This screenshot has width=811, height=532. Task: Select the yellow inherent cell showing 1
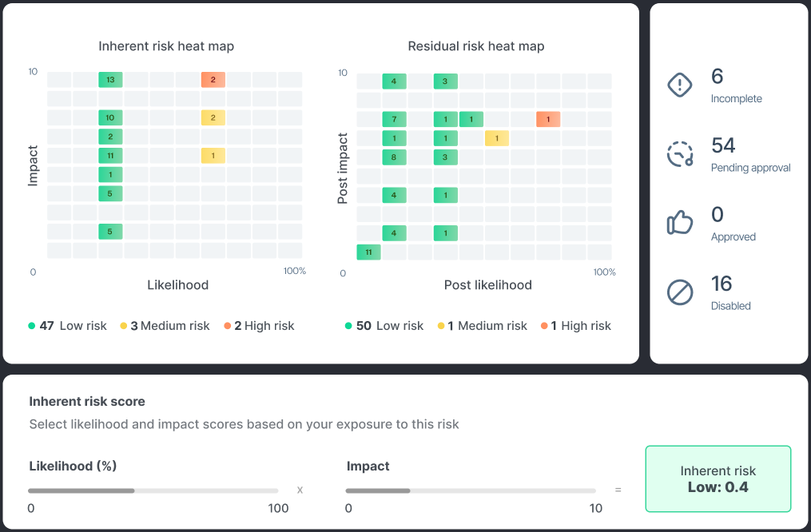(x=213, y=156)
